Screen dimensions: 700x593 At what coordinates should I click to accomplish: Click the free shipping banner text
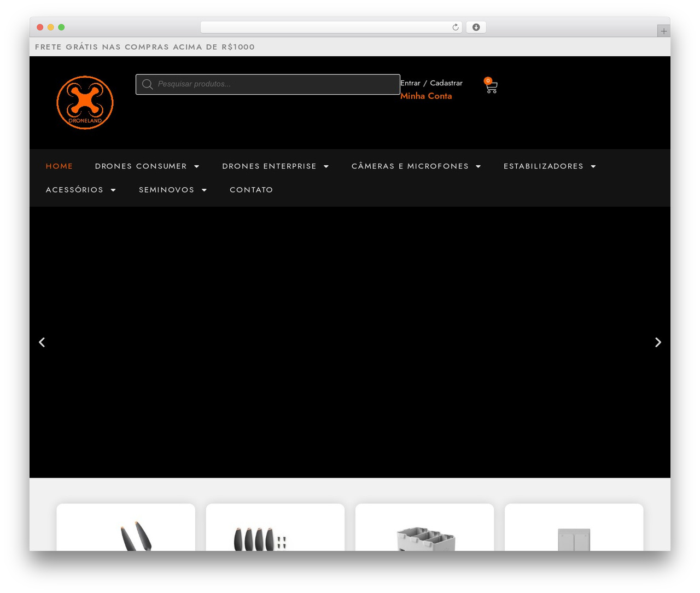coord(145,47)
